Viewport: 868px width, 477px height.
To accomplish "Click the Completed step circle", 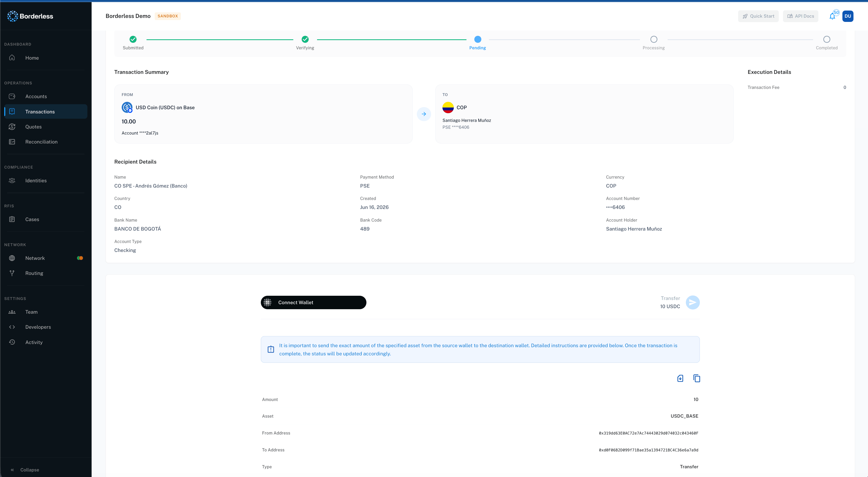I will [x=827, y=39].
